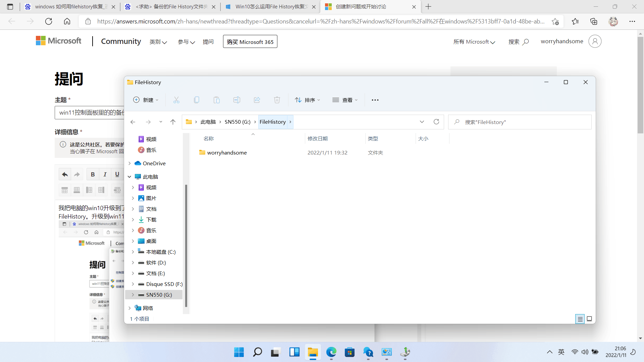
Task: Click the Italic button in the editor
Action: click(x=105, y=174)
